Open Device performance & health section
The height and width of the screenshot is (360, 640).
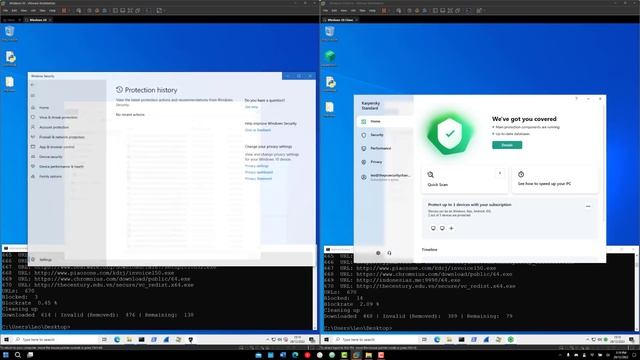61,167
